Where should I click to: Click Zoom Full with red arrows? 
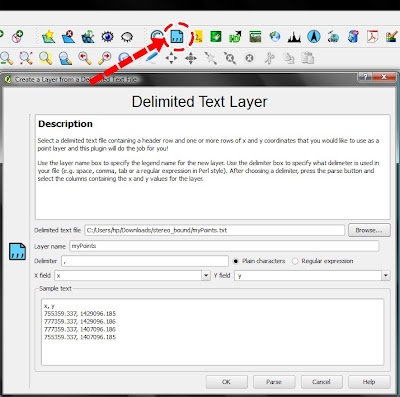click(26, 58)
